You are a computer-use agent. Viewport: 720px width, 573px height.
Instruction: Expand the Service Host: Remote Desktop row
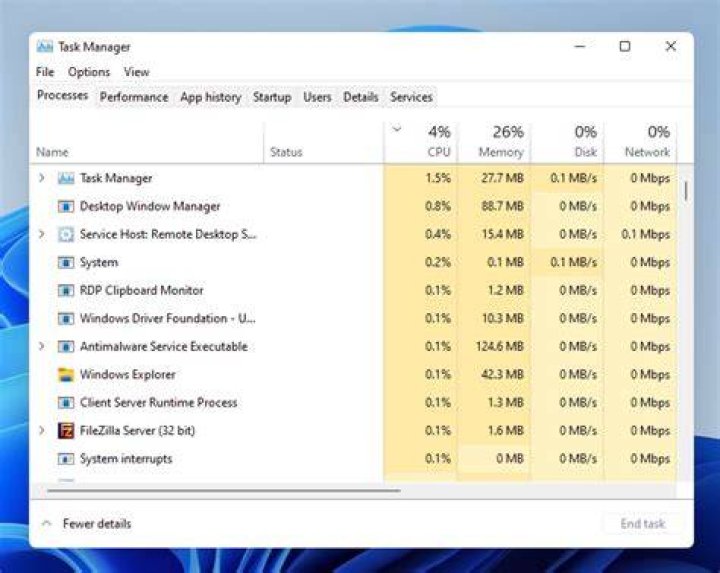point(42,234)
